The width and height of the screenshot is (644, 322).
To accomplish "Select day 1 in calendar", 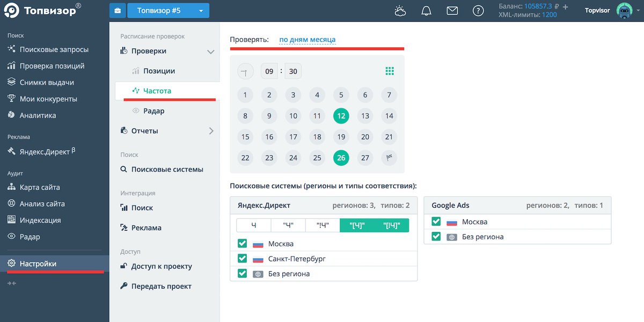I will pos(245,96).
